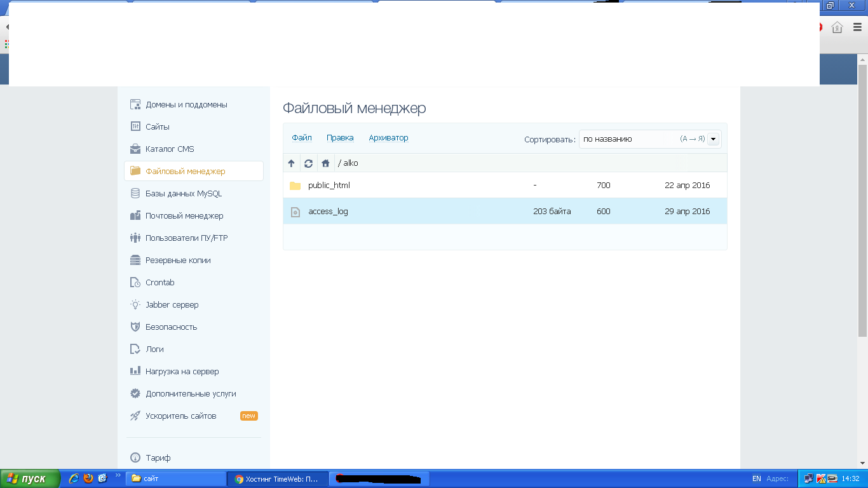Select the access_log file icon
This screenshot has height=488, width=868.
[295, 212]
